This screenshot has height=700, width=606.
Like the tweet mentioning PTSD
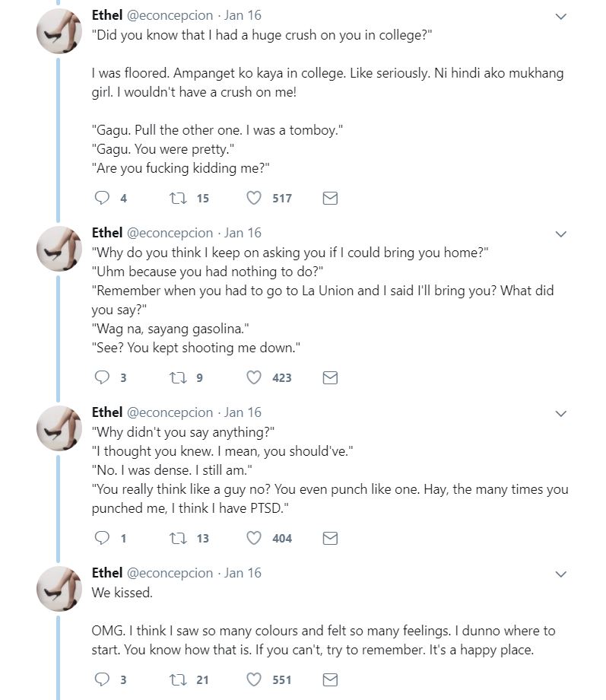tap(252, 538)
